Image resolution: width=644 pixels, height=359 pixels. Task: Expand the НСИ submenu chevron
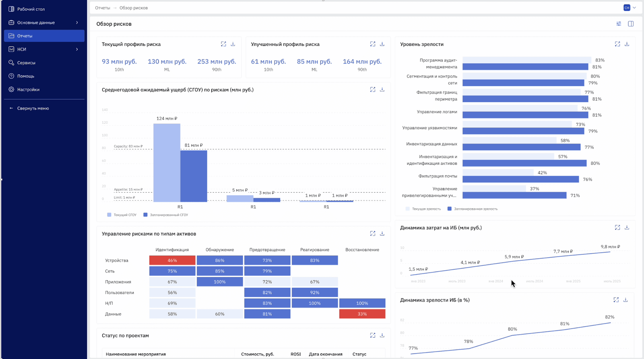(x=77, y=49)
